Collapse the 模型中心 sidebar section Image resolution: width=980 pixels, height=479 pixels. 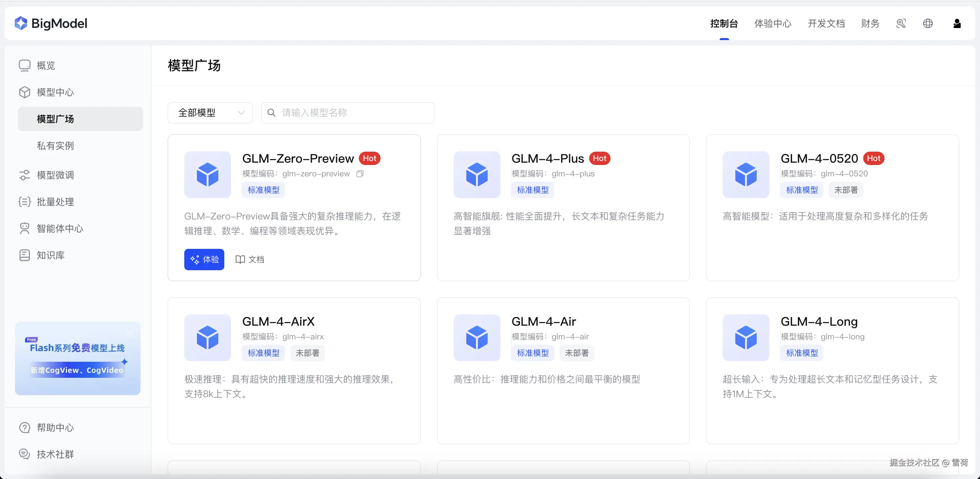(55, 92)
